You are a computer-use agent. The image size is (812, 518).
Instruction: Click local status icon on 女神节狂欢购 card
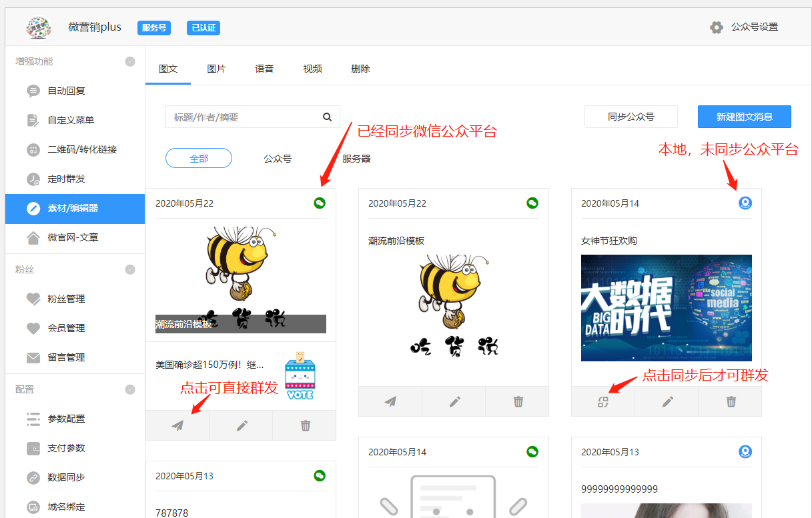pyautogui.click(x=745, y=203)
